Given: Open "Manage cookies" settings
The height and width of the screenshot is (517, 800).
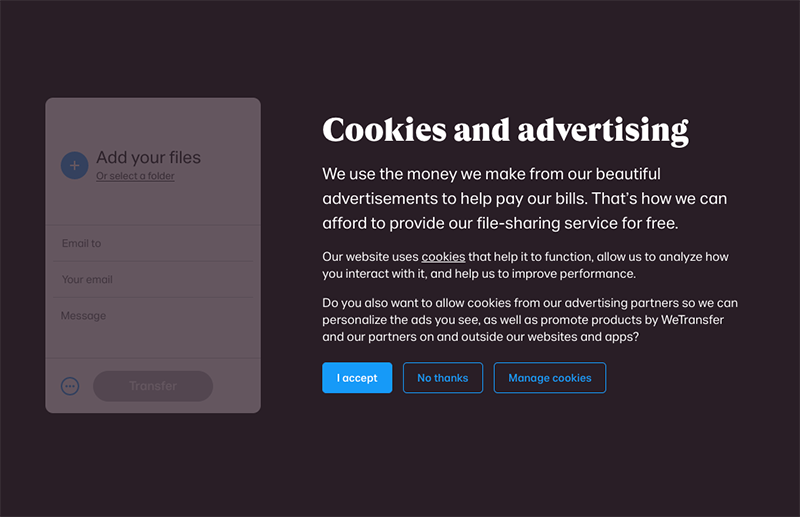Looking at the screenshot, I should coord(549,378).
